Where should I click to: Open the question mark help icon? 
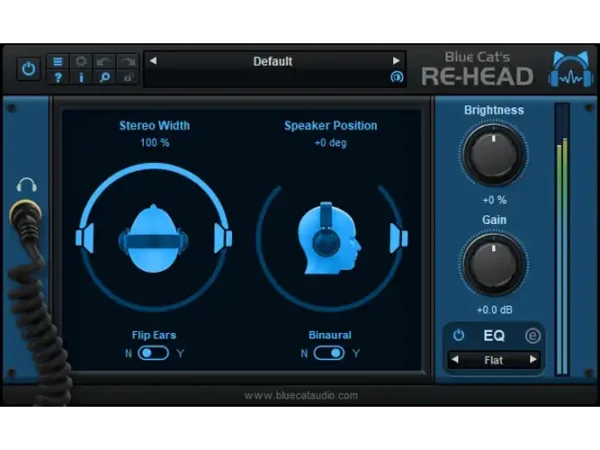click(x=58, y=78)
